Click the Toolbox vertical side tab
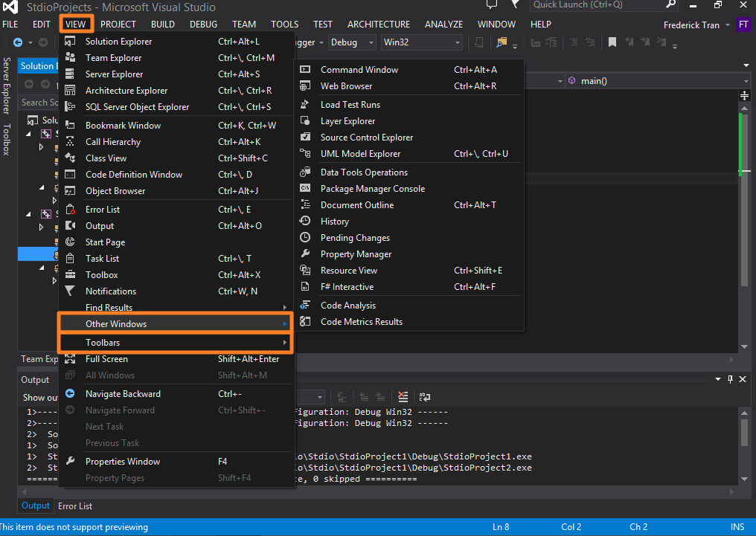Viewport: 756px width, 536px height. (x=6, y=140)
